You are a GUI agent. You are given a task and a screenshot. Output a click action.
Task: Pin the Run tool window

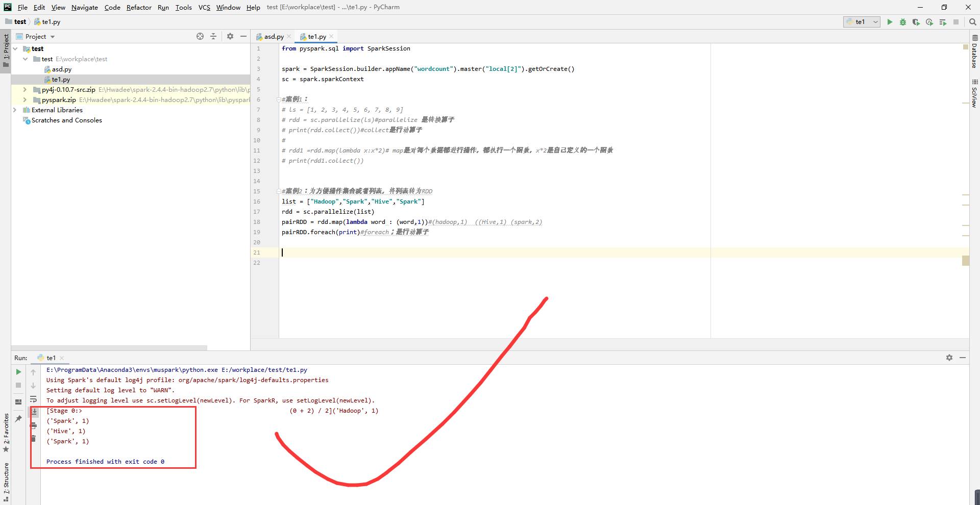[19, 418]
